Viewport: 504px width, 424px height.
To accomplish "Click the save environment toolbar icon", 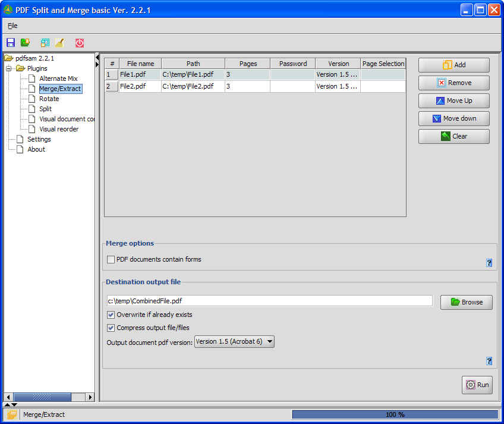I will click(x=11, y=43).
